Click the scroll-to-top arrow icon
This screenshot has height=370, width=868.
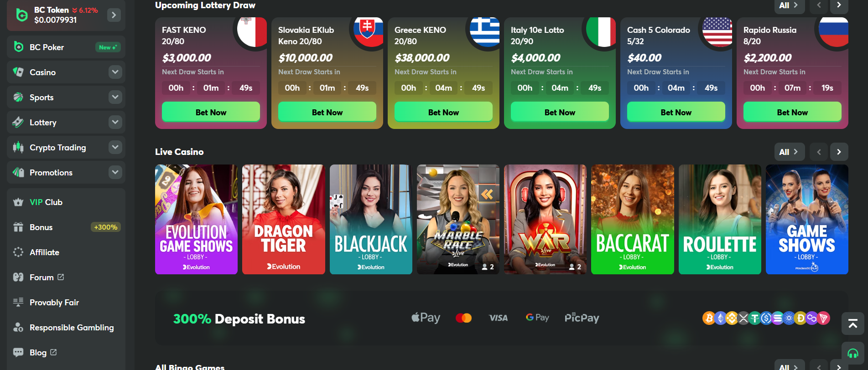pos(852,324)
